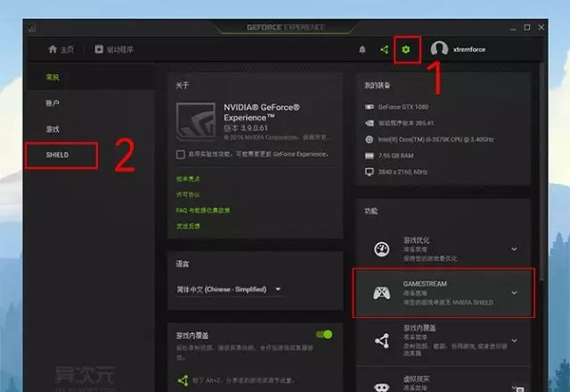
Task: Click the settings panel vertical scrollbar
Action: click(x=541, y=171)
